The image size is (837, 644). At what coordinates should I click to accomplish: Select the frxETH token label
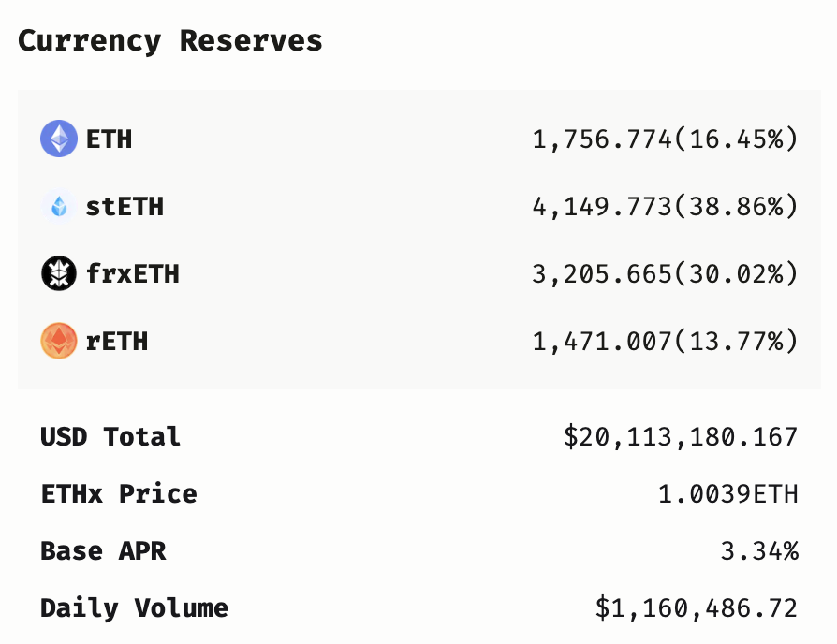point(132,273)
